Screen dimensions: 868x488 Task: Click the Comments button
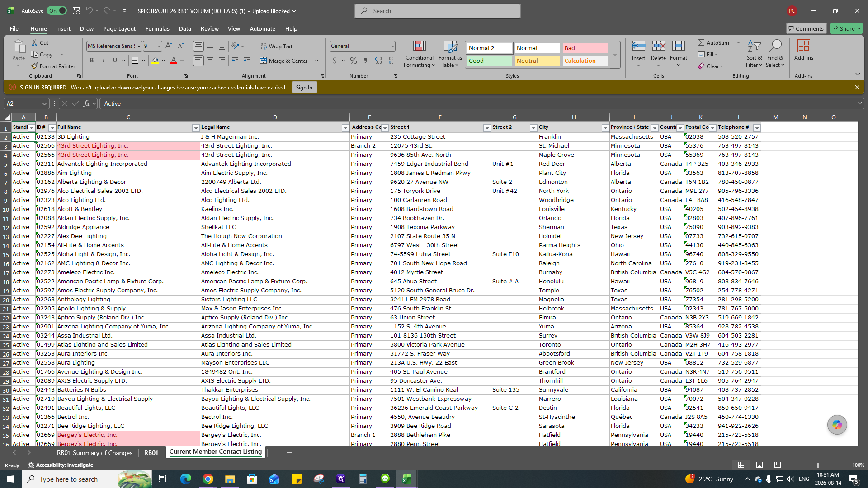click(806, 28)
